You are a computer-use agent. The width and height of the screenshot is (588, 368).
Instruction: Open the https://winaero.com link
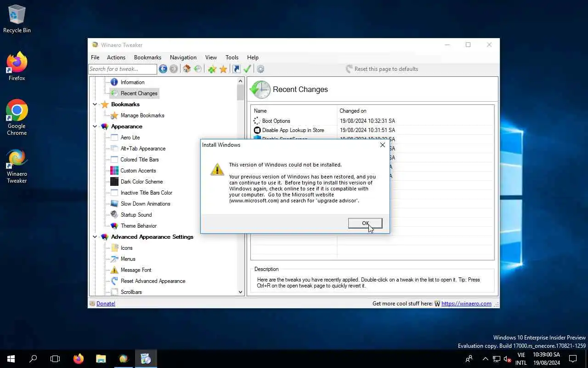coord(466,304)
